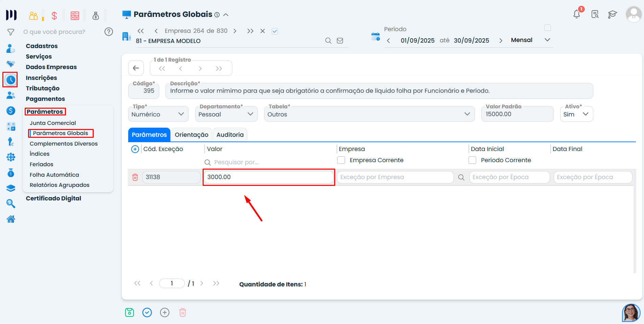Open the graduation cap training icon
This screenshot has width=644, height=324.
612,14
